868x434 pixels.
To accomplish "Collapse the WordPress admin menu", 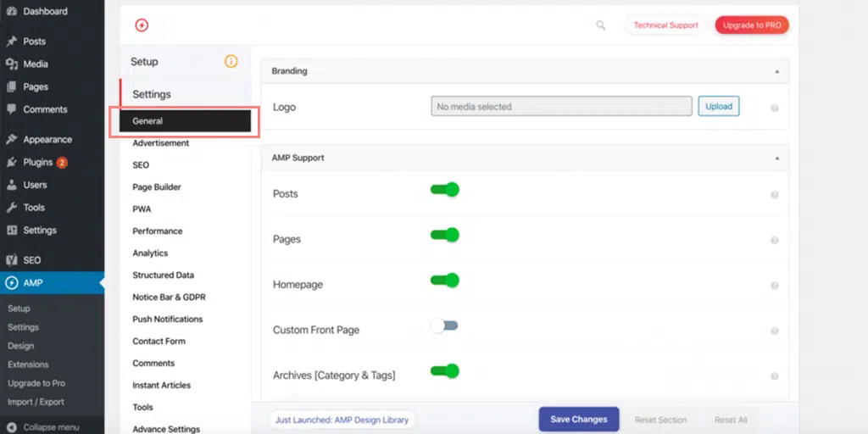I will [x=51, y=426].
